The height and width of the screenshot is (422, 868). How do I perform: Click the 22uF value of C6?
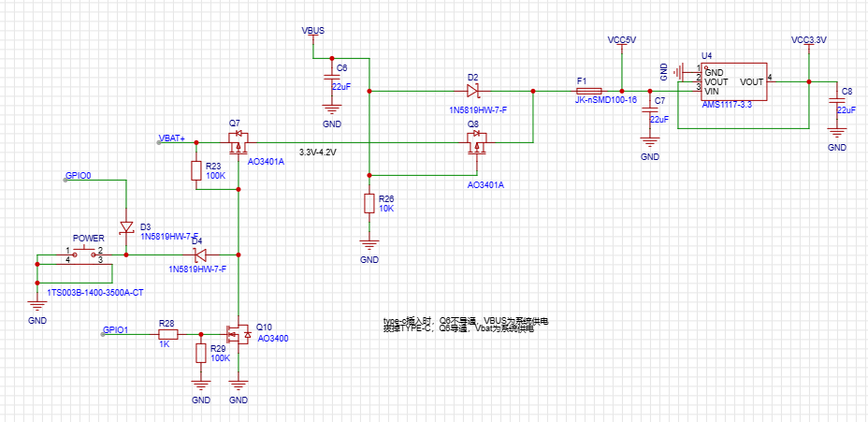coord(341,87)
